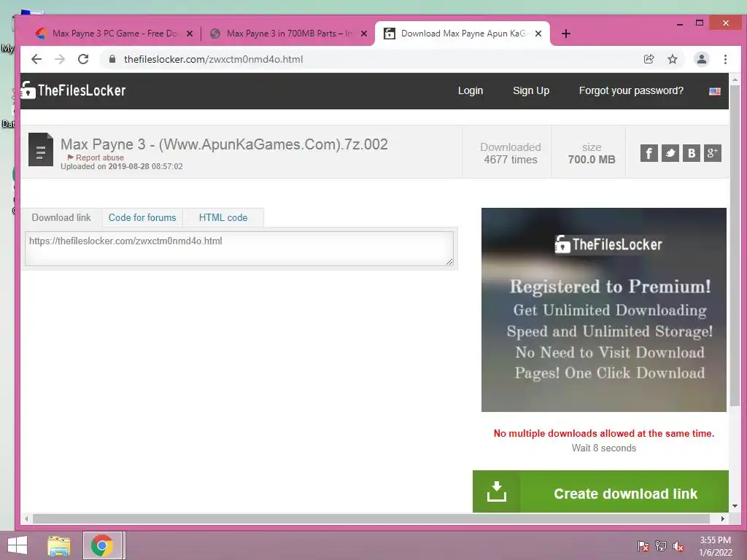The width and height of the screenshot is (747, 560).
Task: Open Action Center flag tray icon
Action: (x=643, y=546)
